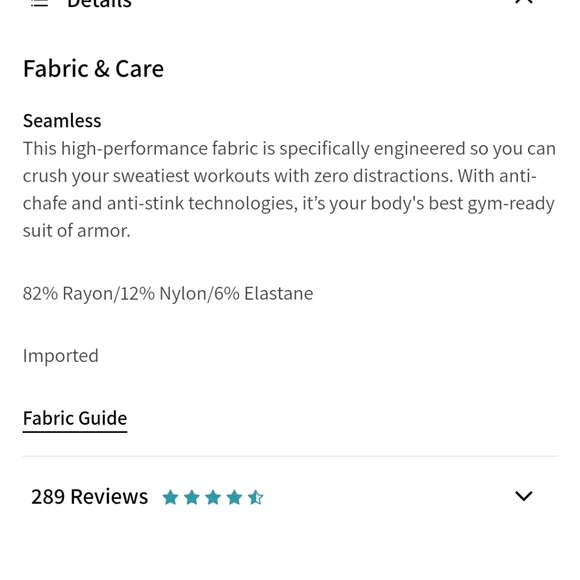Click the Fabric & Care heading
Image resolution: width=580 pixels, height=580 pixels.
tap(93, 69)
